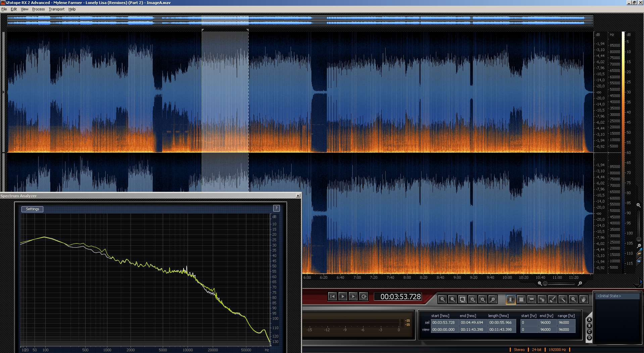Click horizontal zoom-in magnifier below the timeline

click(x=580, y=283)
